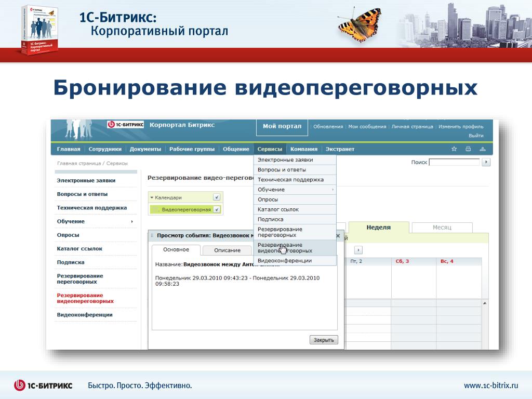Viewport: 532px width, 399px height.
Task: Open the Документы menu item
Action: [x=145, y=149]
